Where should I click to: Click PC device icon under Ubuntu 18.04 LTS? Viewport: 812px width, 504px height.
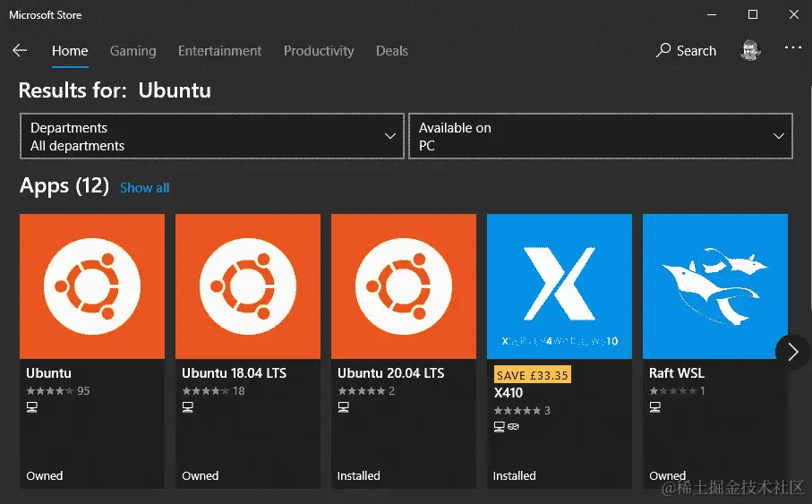coord(188,407)
